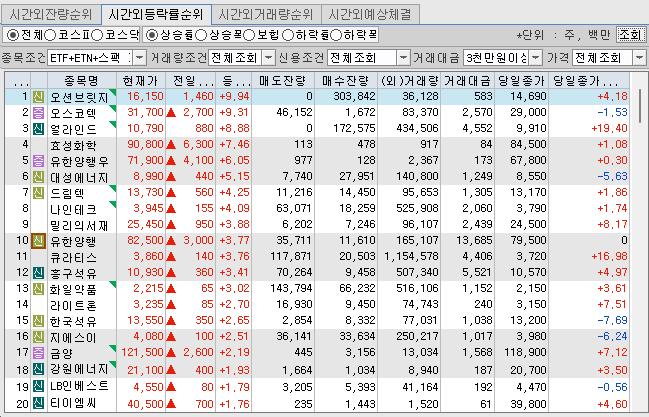Select the 코스닥 radio button
This screenshot has height=417, width=649.
pos(97,35)
